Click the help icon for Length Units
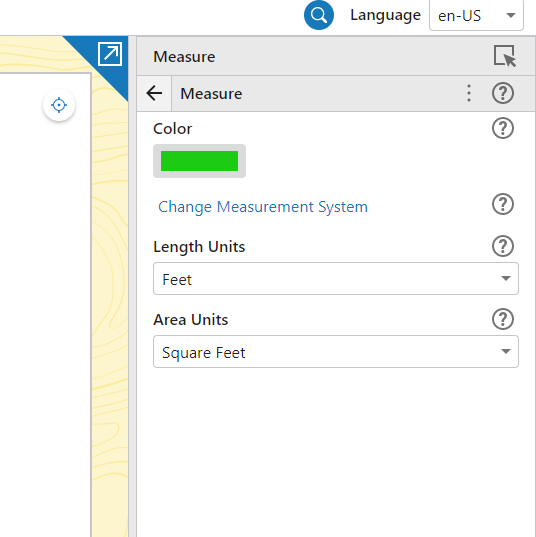536x537 pixels. pos(502,246)
